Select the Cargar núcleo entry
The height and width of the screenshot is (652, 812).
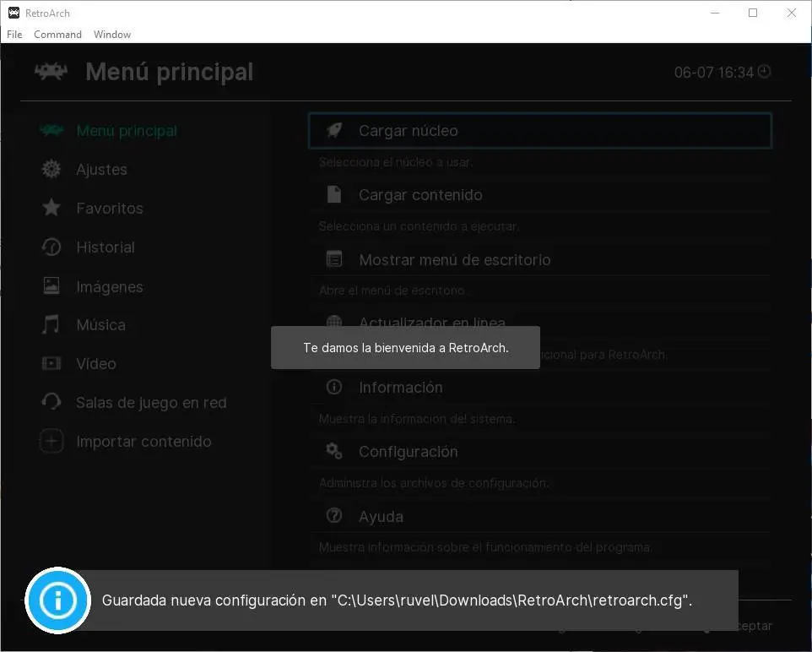point(540,131)
